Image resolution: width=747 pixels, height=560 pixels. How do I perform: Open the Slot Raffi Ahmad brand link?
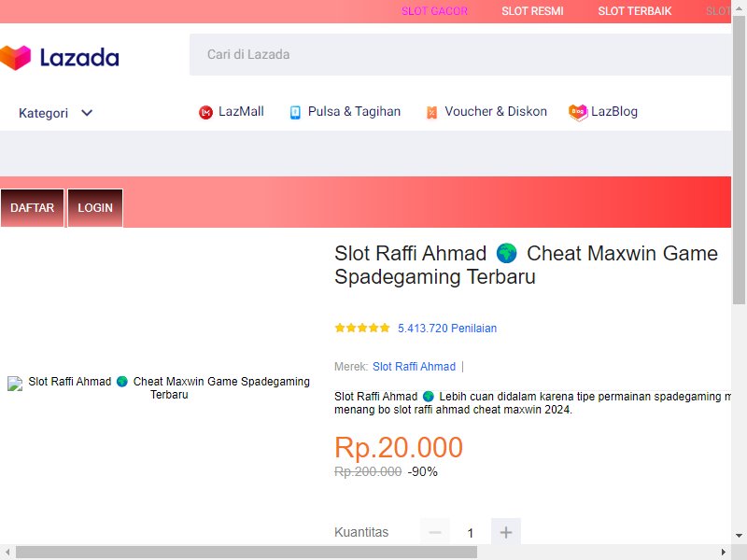coord(414,367)
